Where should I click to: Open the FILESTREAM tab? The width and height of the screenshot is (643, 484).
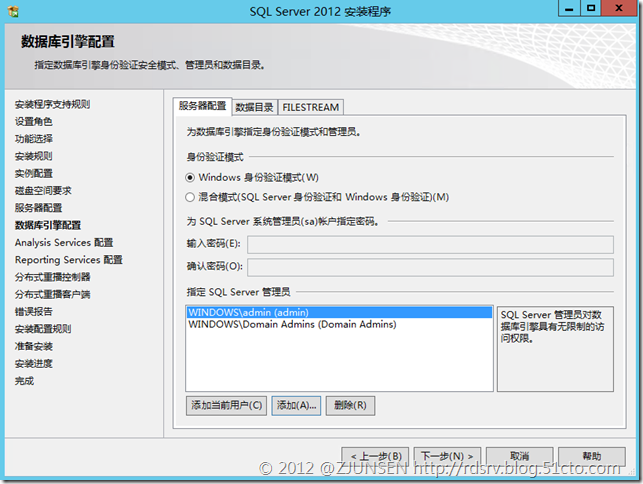310,107
